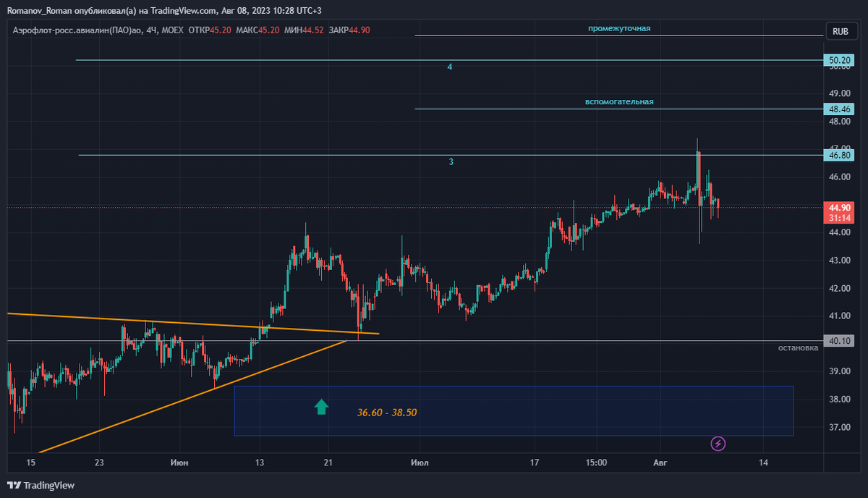Image resolution: width=868 pixels, height=498 pixels.
Task: Click the 40.10 price level label
Action: tap(840, 340)
